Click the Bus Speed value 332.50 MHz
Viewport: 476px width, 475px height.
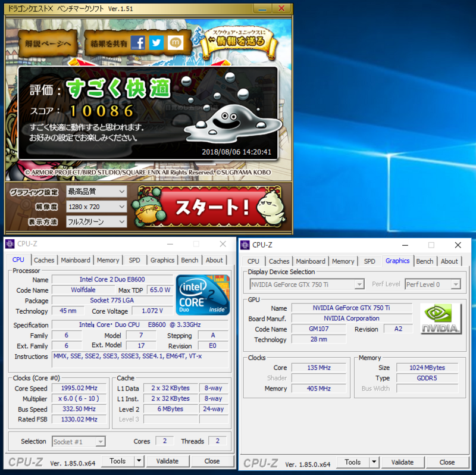79,409
